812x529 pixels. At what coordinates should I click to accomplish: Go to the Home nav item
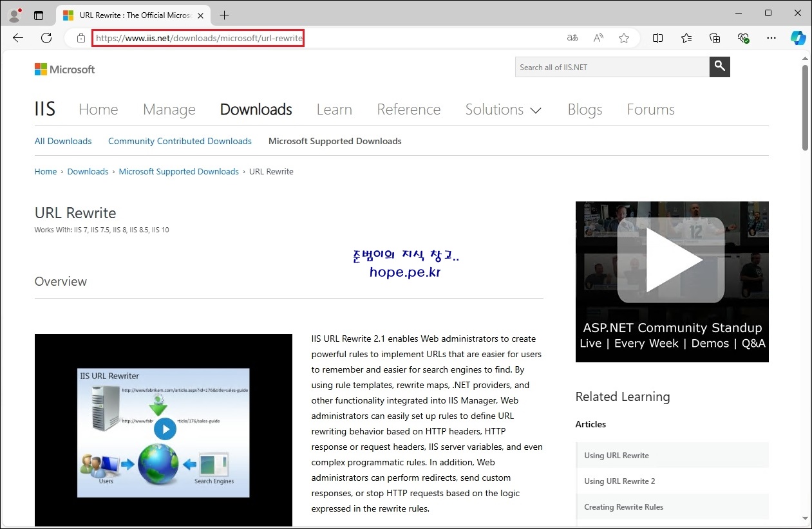(x=99, y=109)
